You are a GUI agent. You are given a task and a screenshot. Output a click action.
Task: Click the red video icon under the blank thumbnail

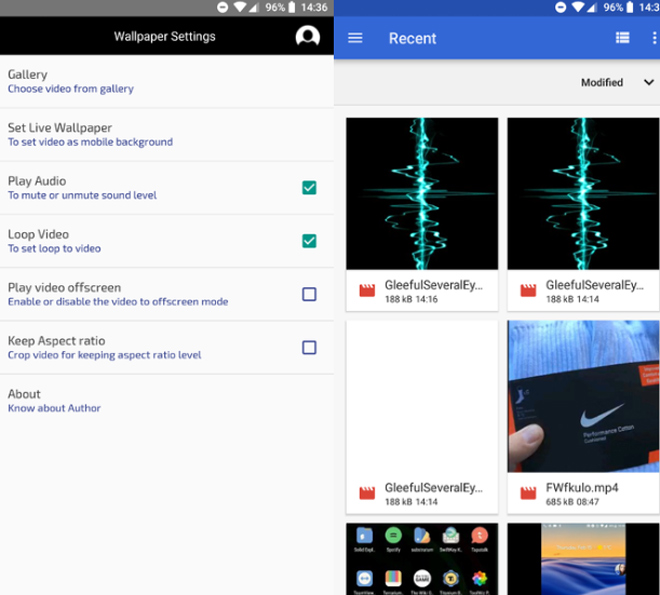pyautogui.click(x=367, y=491)
